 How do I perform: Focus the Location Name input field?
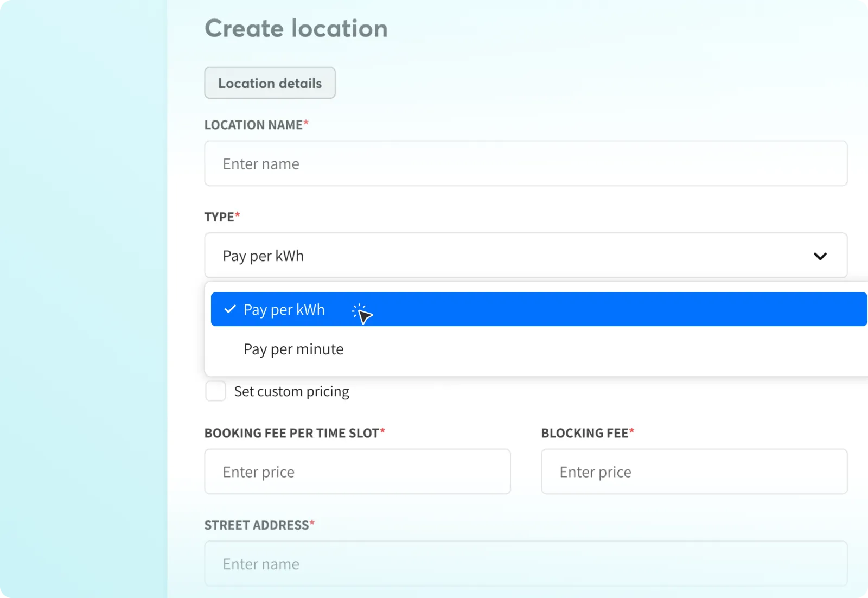click(x=525, y=164)
